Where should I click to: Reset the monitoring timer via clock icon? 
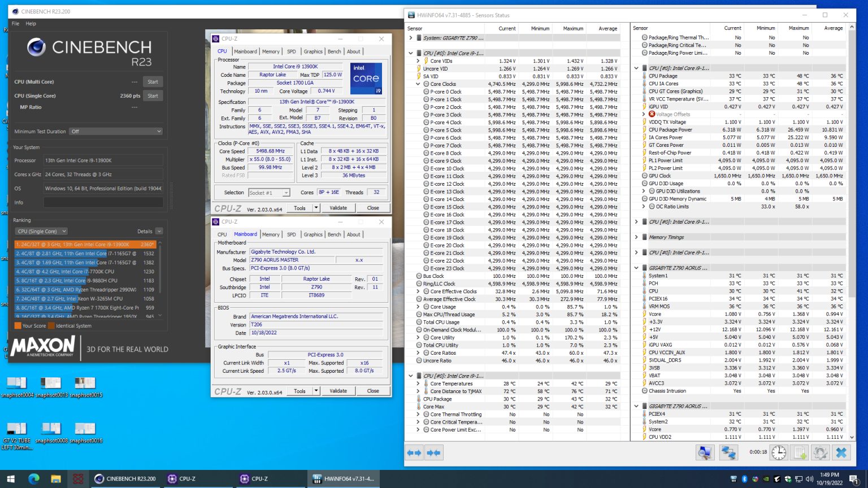tap(779, 453)
